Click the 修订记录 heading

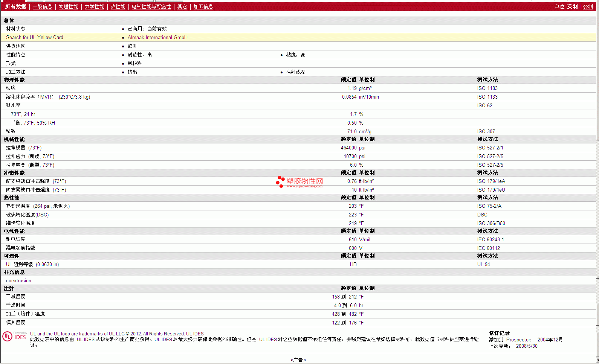[499, 333]
